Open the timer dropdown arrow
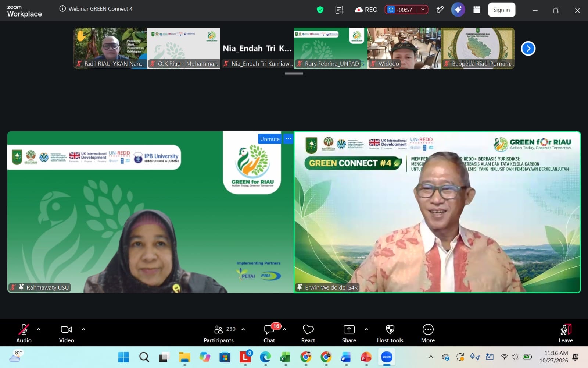Viewport: 588px width, 368px height. [x=423, y=10]
